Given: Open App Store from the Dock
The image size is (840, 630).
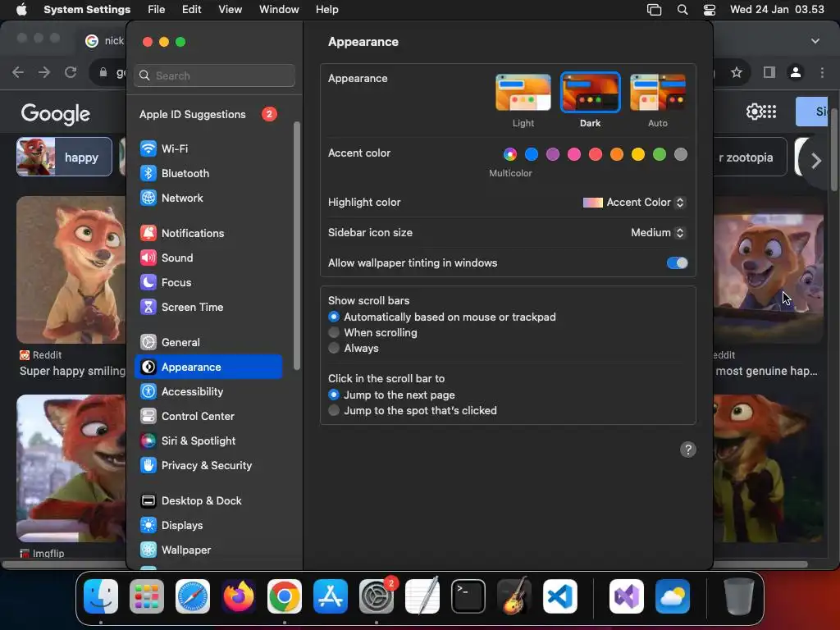Looking at the screenshot, I should click(x=331, y=596).
